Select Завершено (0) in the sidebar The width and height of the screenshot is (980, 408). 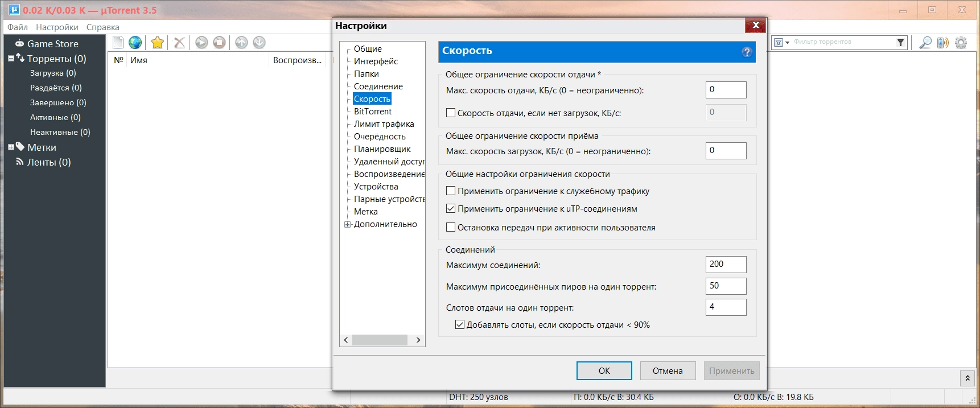[x=58, y=102]
